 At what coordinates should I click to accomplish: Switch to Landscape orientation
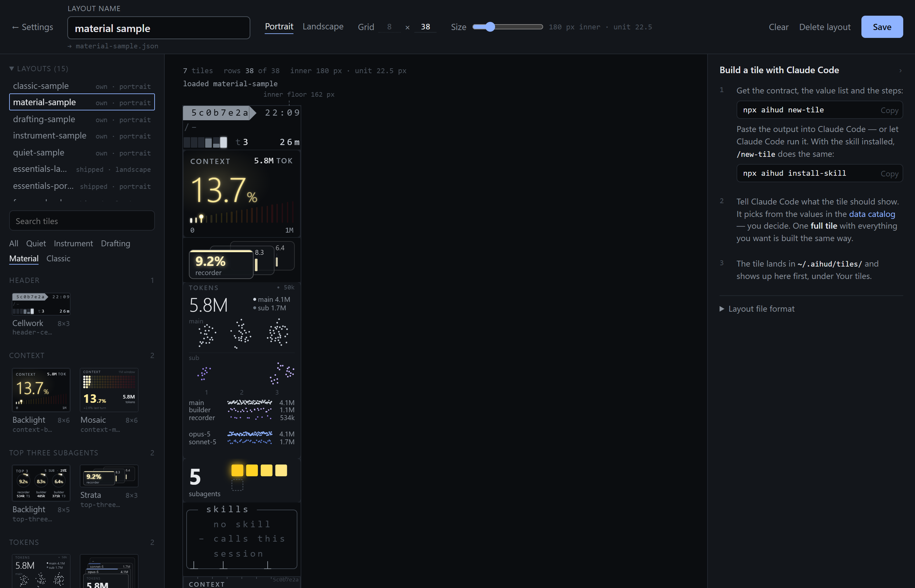pos(323,27)
